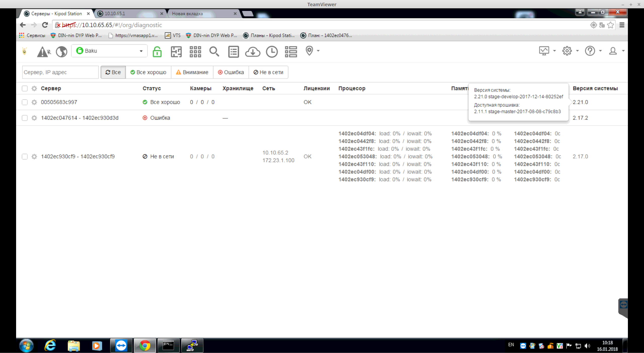Open the report list document icon
The width and height of the screenshot is (644, 353).
click(233, 52)
